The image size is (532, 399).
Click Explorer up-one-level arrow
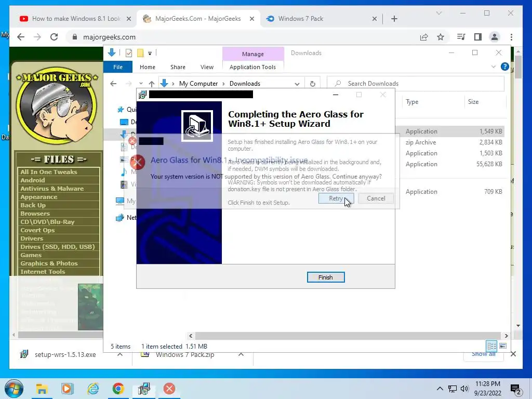[152, 84]
